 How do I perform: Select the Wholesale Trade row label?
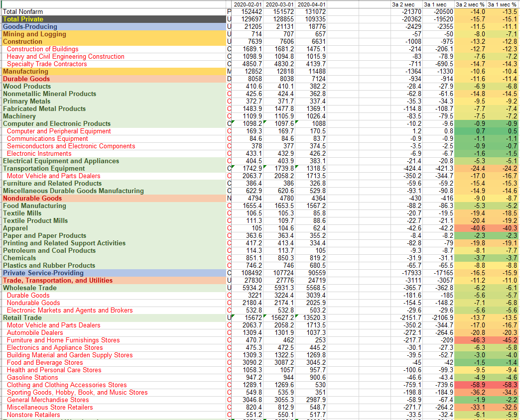(x=29, y=288)
